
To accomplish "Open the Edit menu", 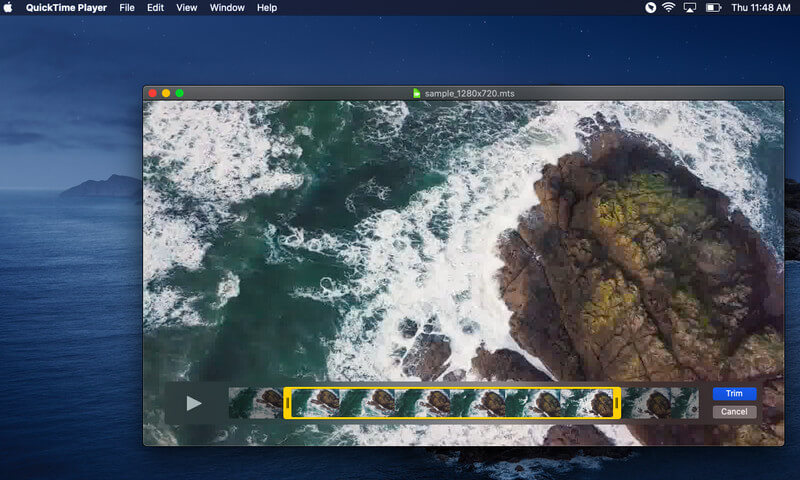I will point(155,8).
